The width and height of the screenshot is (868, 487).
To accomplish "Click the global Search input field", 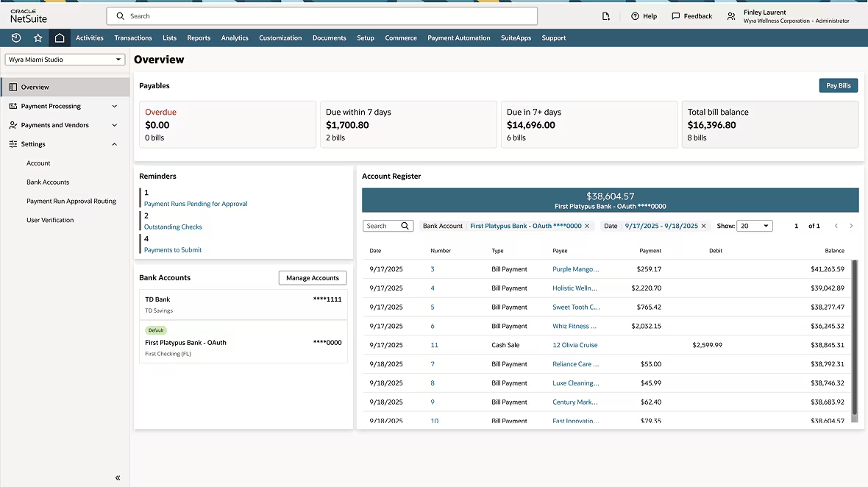I will point(321,15).
